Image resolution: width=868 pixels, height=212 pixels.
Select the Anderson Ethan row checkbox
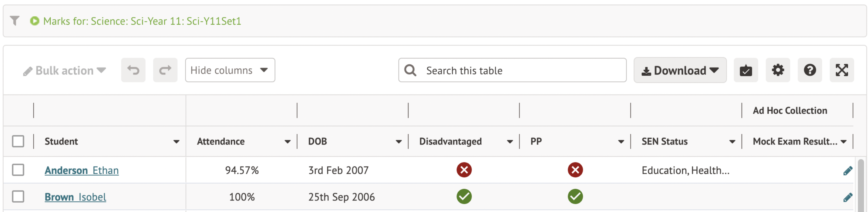(x=18, y=170)
